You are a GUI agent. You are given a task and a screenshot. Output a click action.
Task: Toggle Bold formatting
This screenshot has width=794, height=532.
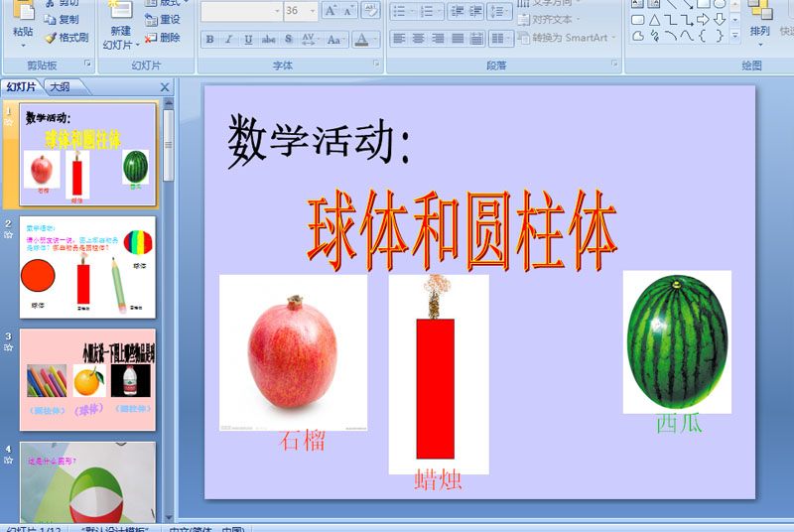coord(210,40)
